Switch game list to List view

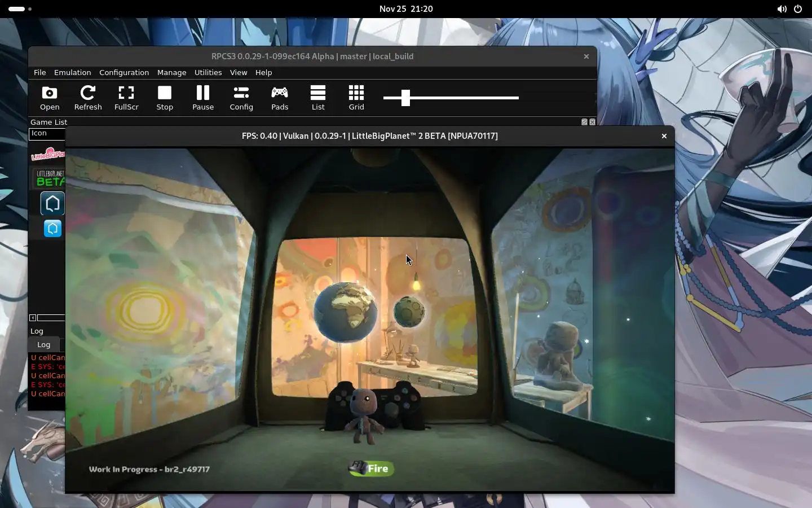coord(318,98)
